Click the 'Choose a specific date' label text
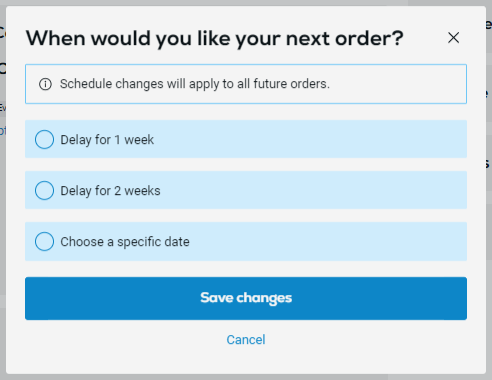Screen dimensions: 492x380 [x=125, y=242]
